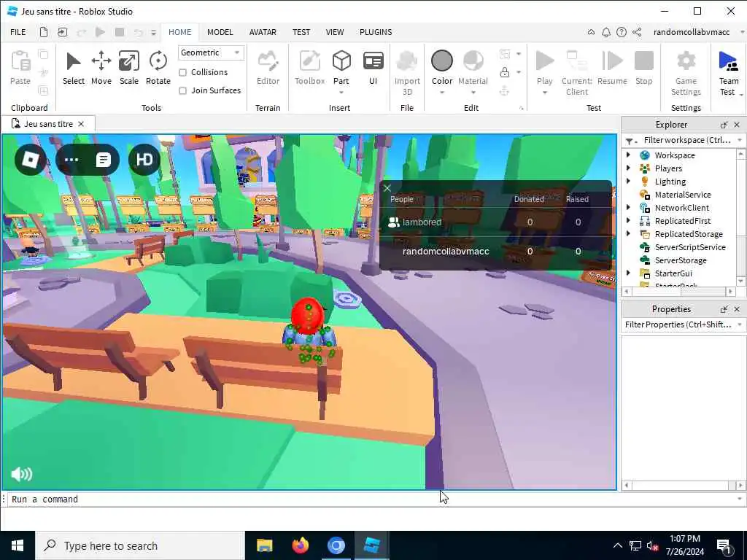The image size is (747, 560).
Task: Activate the Move tool
Action: click(x=101, y=68)
